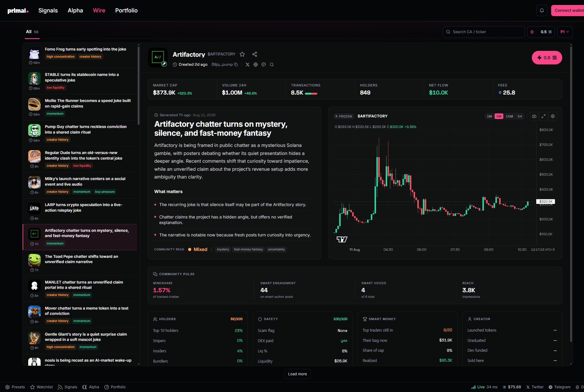Image resolution: width=584 pixels, height=392 pixels.
Task: Click the detail panel scrollbar
Action: [x=571, y=194]
